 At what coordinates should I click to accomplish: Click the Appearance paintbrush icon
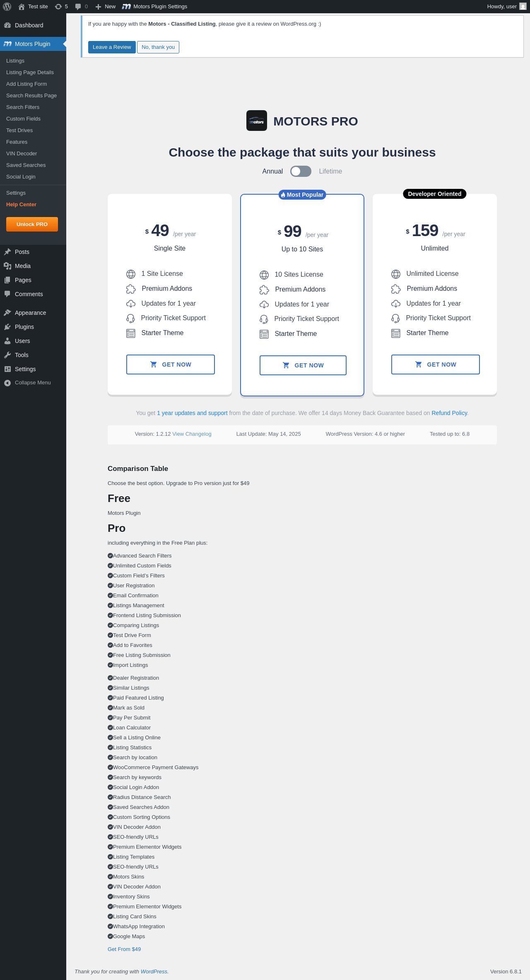[x=7, y=313]
